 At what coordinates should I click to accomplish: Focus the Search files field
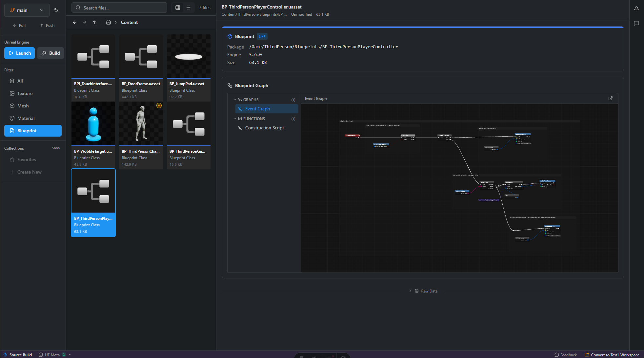pyautogui.click(x=120, y=8)
